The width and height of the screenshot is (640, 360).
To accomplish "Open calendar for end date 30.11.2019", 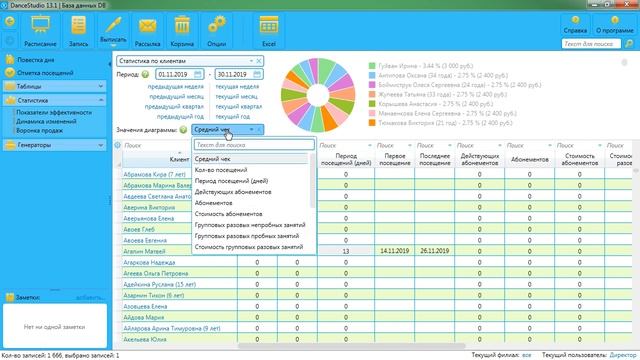I will tap(257, 74).
